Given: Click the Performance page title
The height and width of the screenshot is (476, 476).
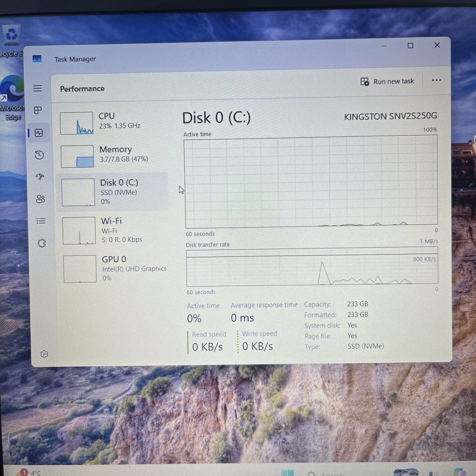Looking at the screenshot, I should [x=82, y=89].
